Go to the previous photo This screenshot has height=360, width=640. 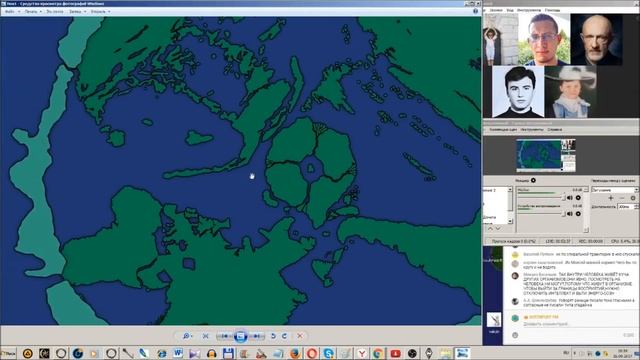224,336
